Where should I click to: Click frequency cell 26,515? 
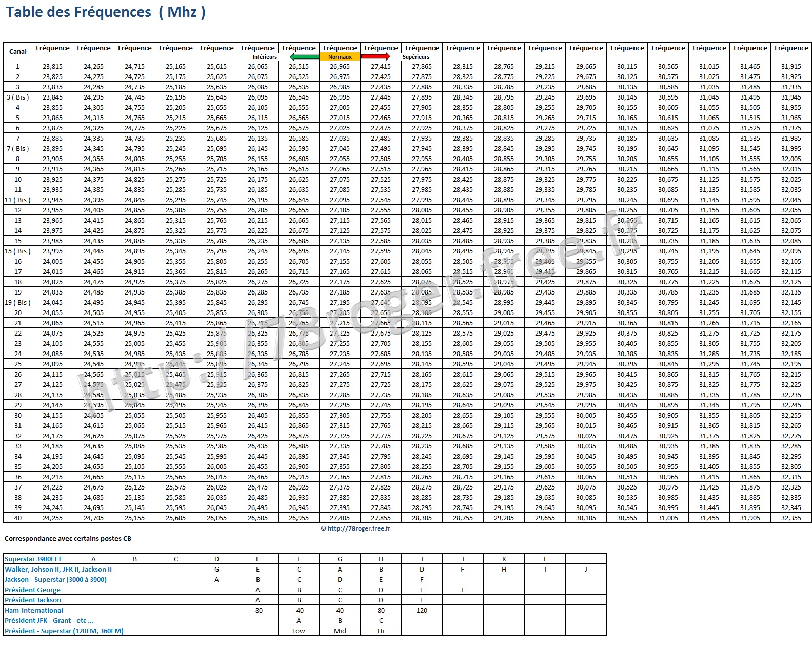[299, 67]
